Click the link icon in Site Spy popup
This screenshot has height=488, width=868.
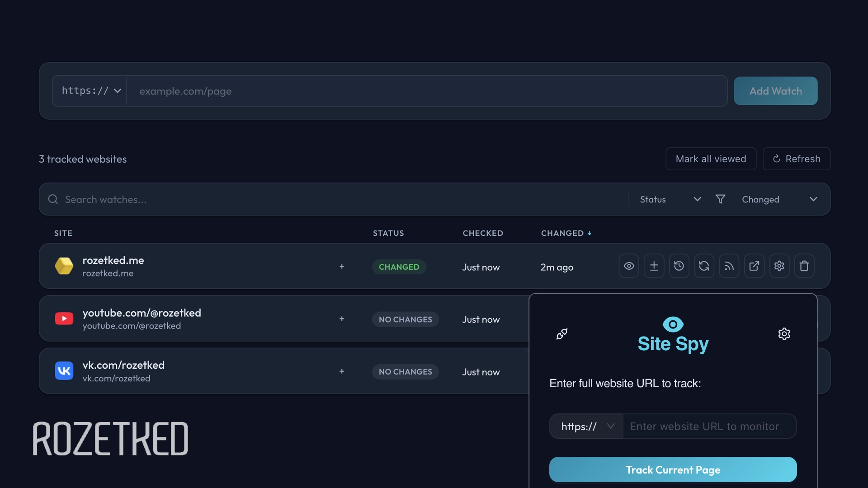tap(562, 334)
